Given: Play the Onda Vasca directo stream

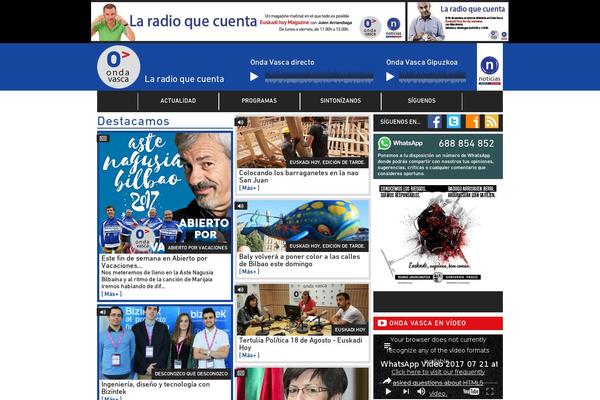Looking at the screenshot, I should point(254,77).
